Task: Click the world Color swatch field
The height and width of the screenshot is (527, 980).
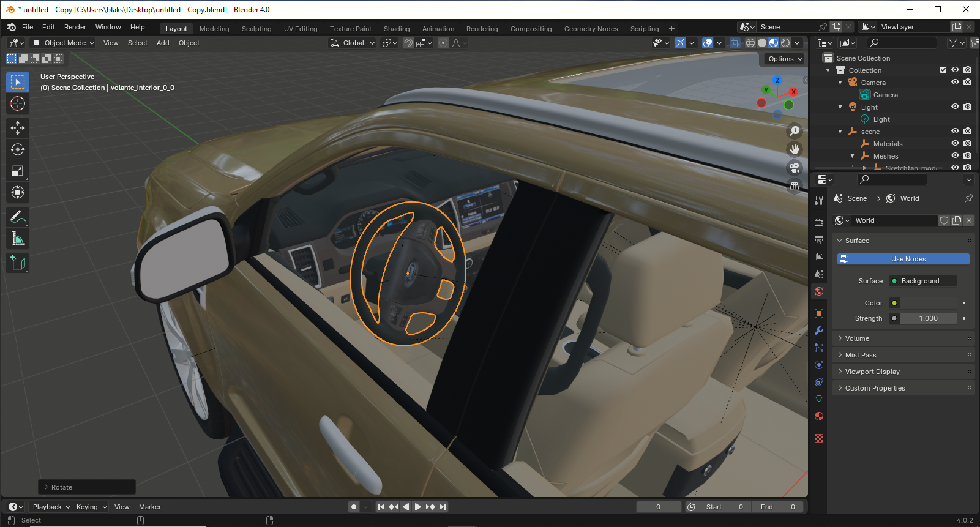Action: [928, 303]
